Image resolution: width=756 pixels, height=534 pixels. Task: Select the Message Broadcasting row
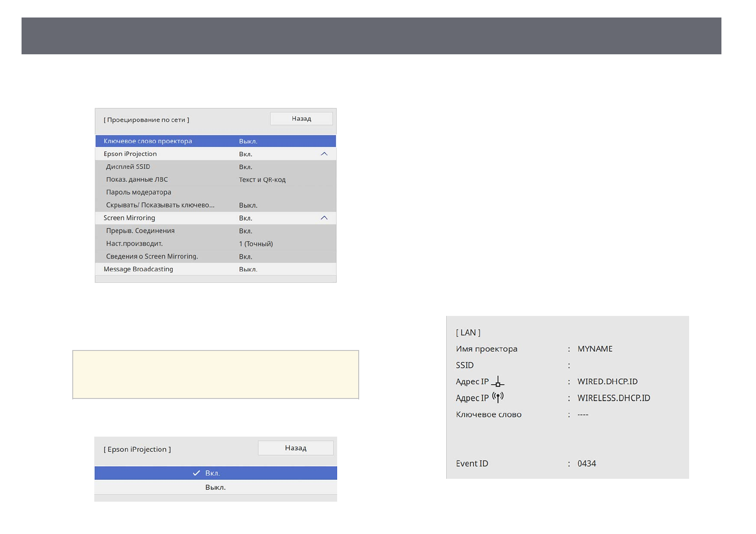(215, 269)
